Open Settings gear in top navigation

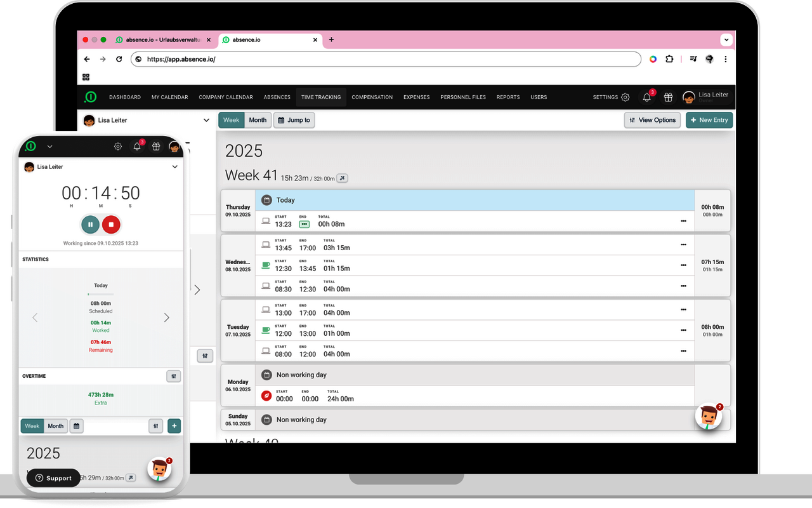(x=625, y=97)
